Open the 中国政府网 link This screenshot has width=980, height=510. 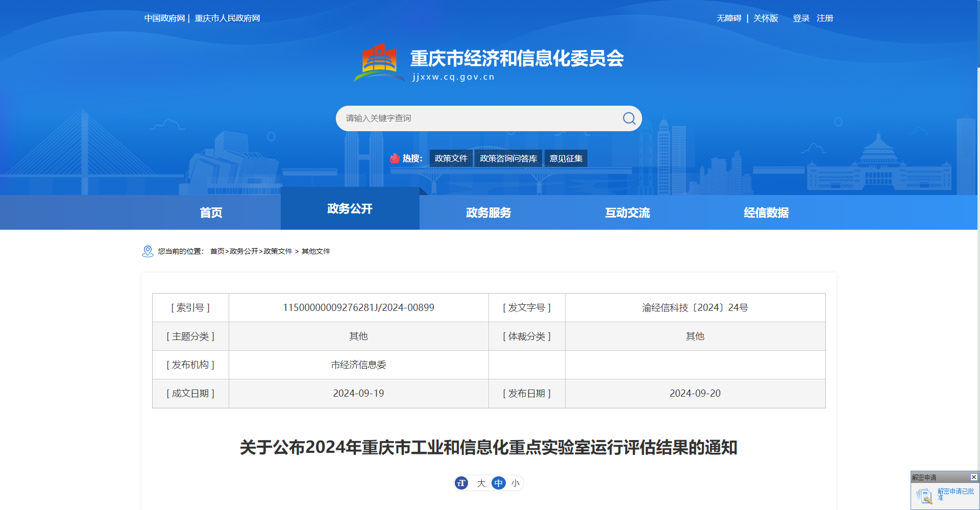point(164,18)
